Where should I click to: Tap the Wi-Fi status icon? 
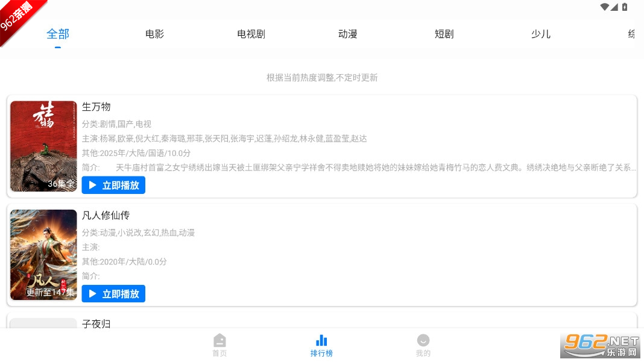point(604,7)
